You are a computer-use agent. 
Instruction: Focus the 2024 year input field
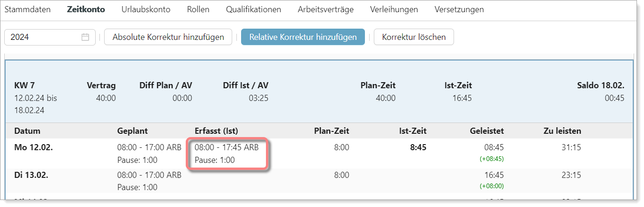(50, 37)
